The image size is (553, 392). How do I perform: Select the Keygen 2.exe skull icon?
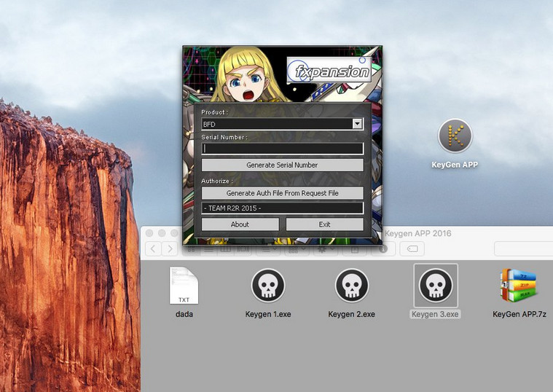(352, 286)
